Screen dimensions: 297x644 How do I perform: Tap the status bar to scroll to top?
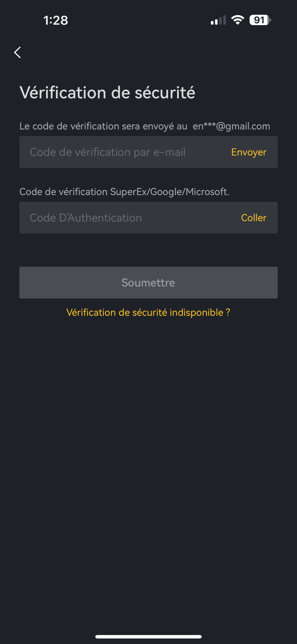point(148,20)
